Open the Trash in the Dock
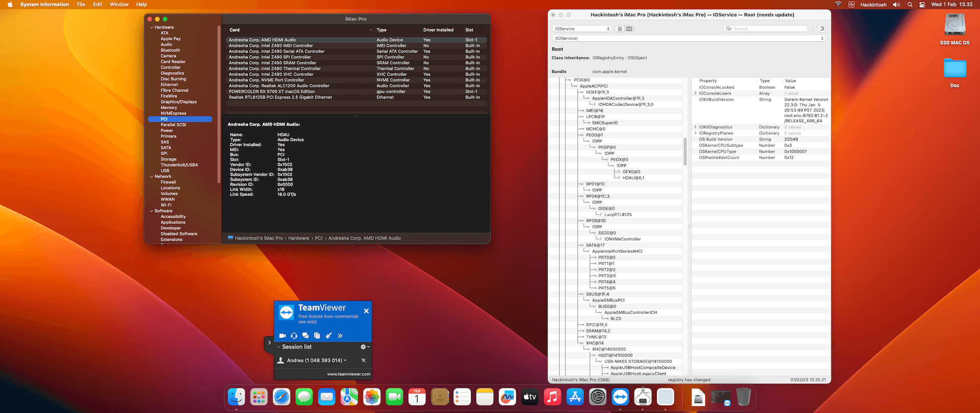This screenshot has width=980, height=413. (x=743, y=397)
